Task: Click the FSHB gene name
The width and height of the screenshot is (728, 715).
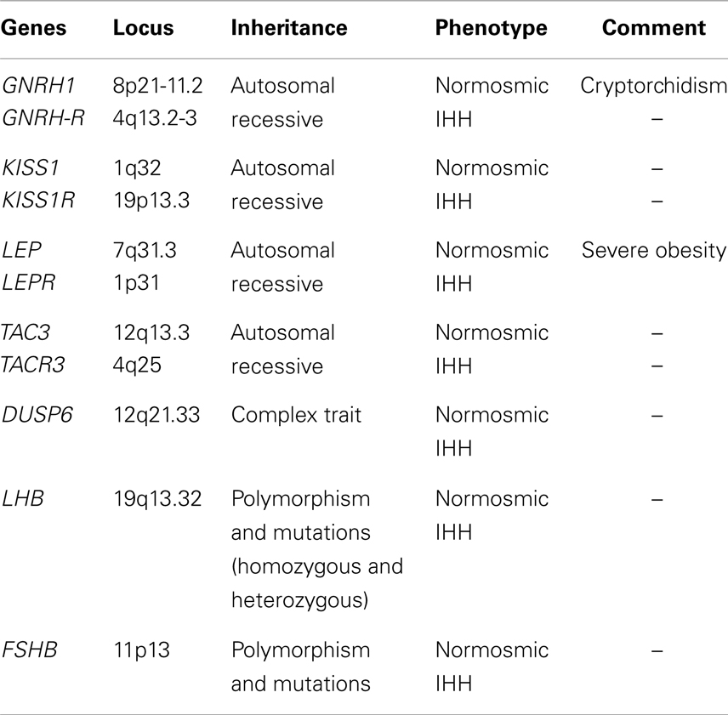Action: click(30, 650)
